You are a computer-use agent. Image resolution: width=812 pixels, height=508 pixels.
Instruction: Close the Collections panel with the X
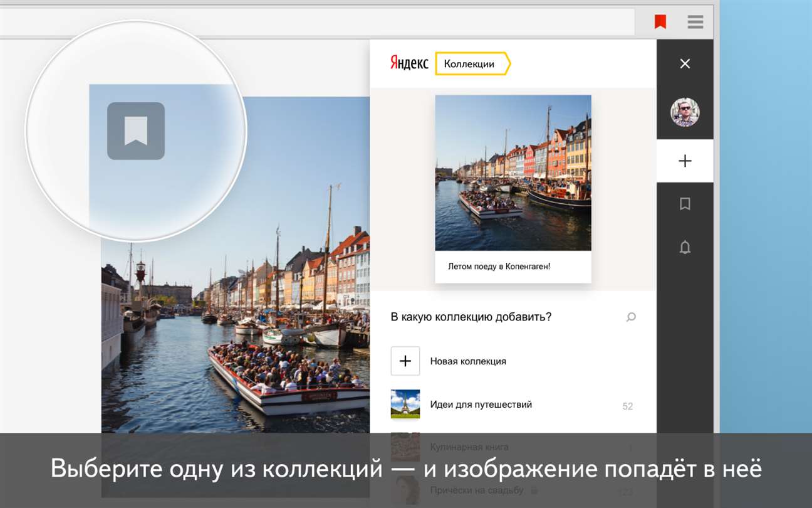click(x=685, y=63)
